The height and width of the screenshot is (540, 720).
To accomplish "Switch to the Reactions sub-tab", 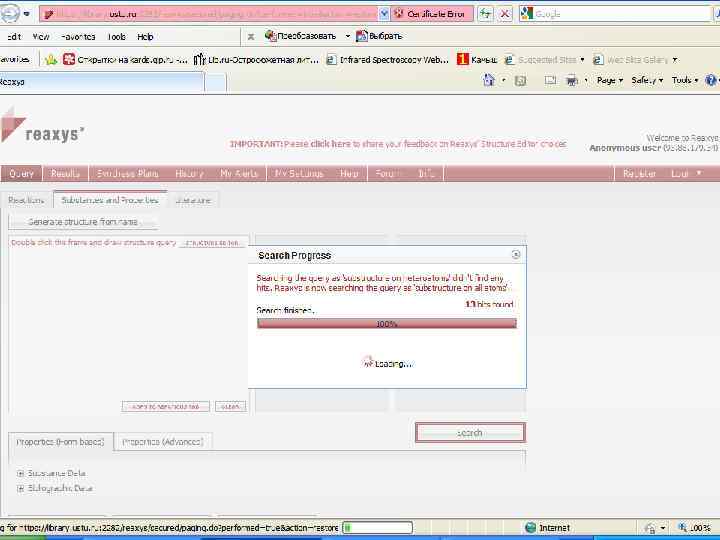I will (26, 200).
